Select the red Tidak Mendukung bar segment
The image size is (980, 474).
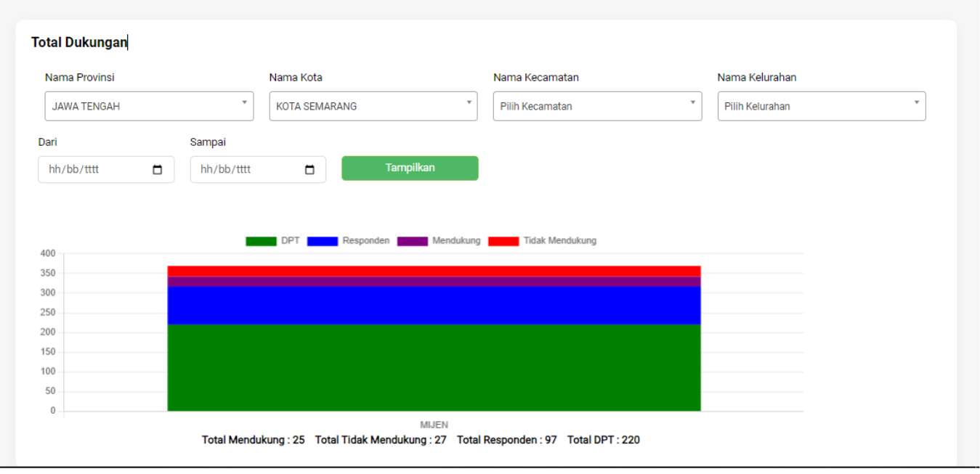click(434, 271)
